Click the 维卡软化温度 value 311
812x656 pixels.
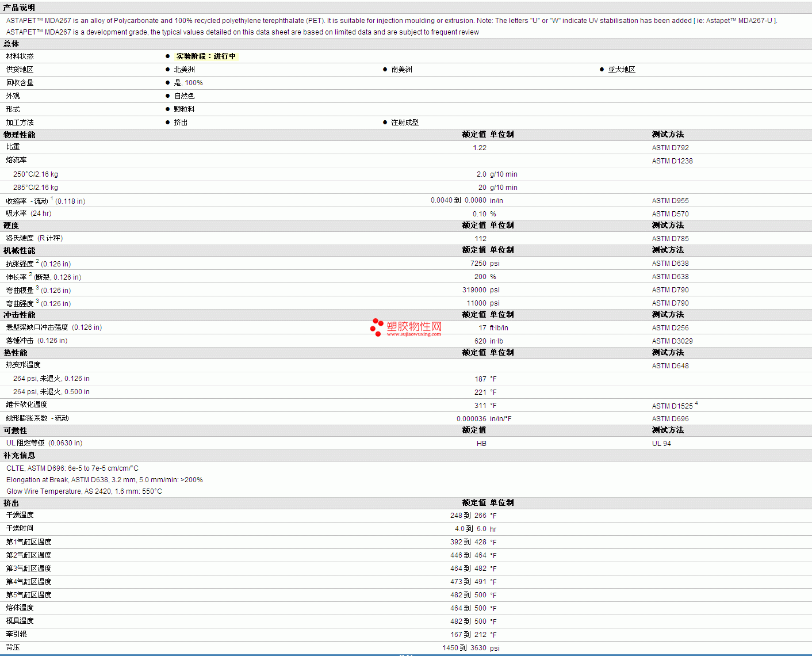(481, 406)
